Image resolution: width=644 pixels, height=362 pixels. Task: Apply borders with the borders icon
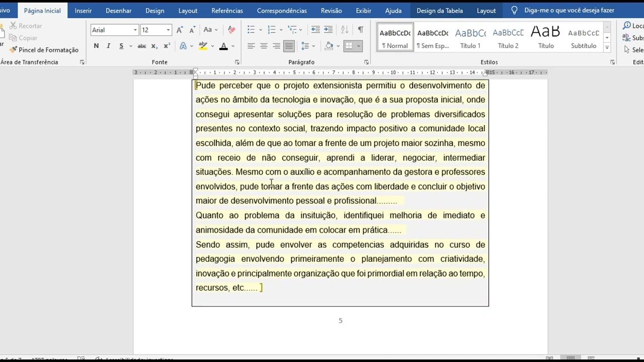coord(349,46)
